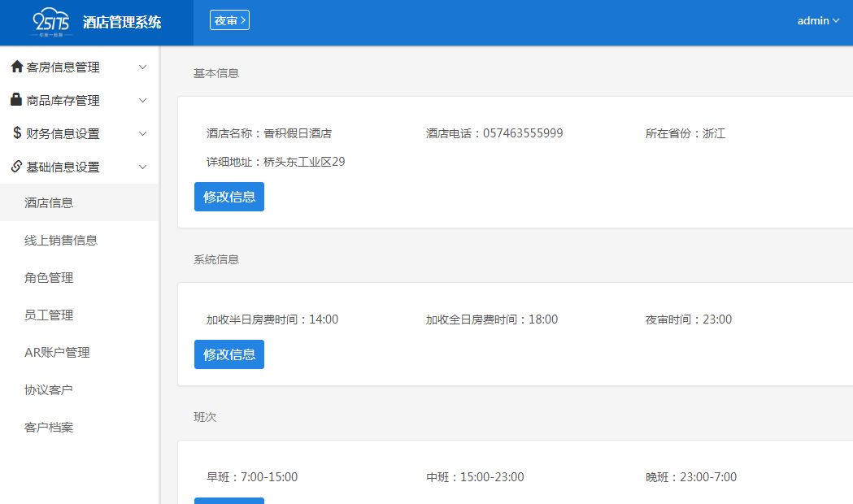This screenshot has height=504, width=853.
Task: Open the admin user dropdown
Action: point(818,20)
